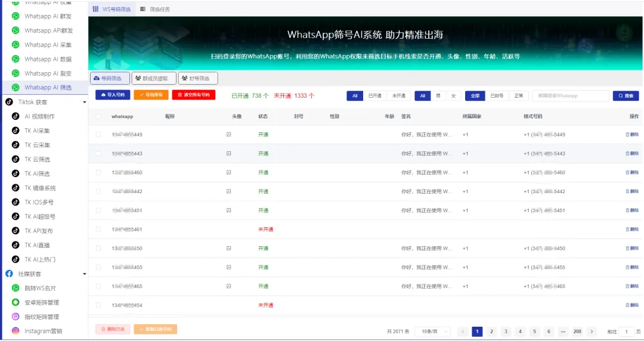Click the blue 搜索 button
This screenshot has width=644, height=341.
pyautogui.click(x=626, y=96)
